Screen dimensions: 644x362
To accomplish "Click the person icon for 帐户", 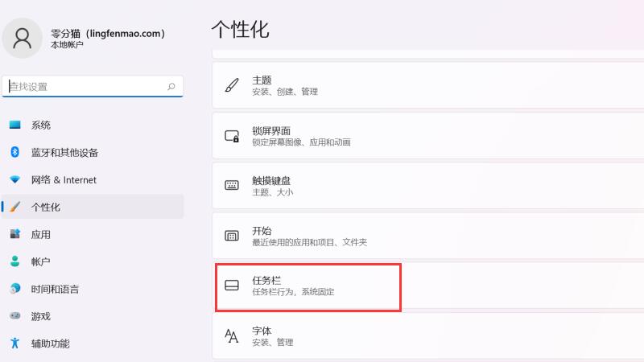I will 14,261.
